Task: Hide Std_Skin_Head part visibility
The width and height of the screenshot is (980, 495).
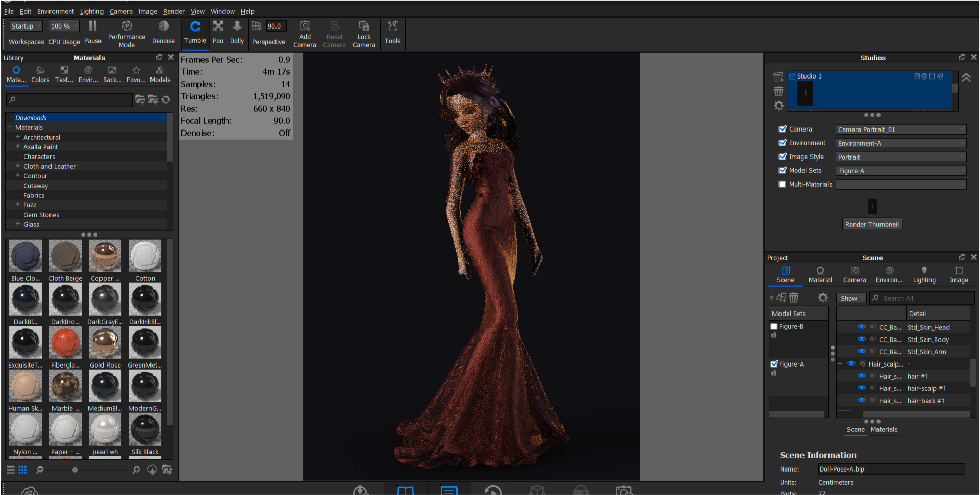Action: 862,327
